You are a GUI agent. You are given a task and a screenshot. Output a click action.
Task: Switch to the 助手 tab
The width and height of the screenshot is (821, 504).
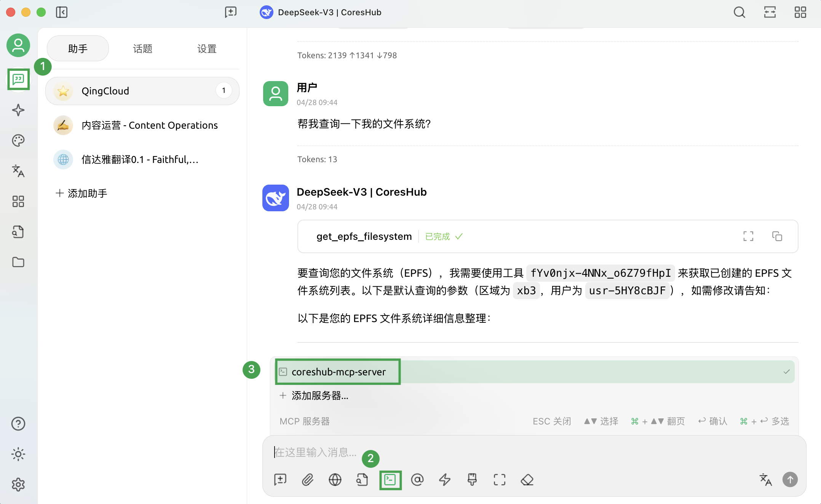[x=78, y=49]
